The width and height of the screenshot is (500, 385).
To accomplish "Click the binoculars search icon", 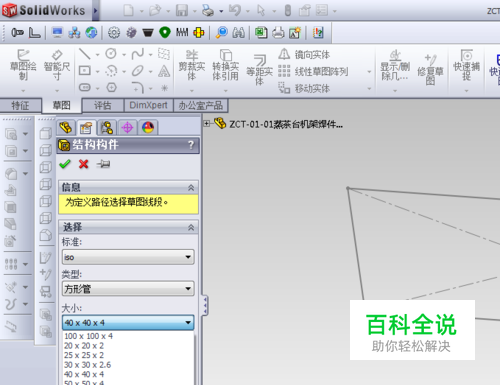I will click(x=238, y=32).
